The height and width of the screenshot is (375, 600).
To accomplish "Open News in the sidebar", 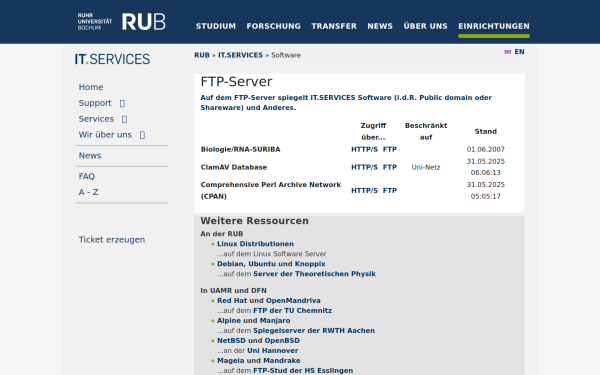I will [90, 156].
